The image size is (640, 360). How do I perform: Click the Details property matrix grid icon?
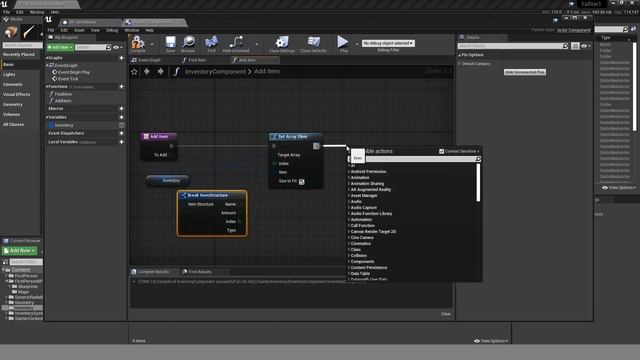click(x=575, y=46)
